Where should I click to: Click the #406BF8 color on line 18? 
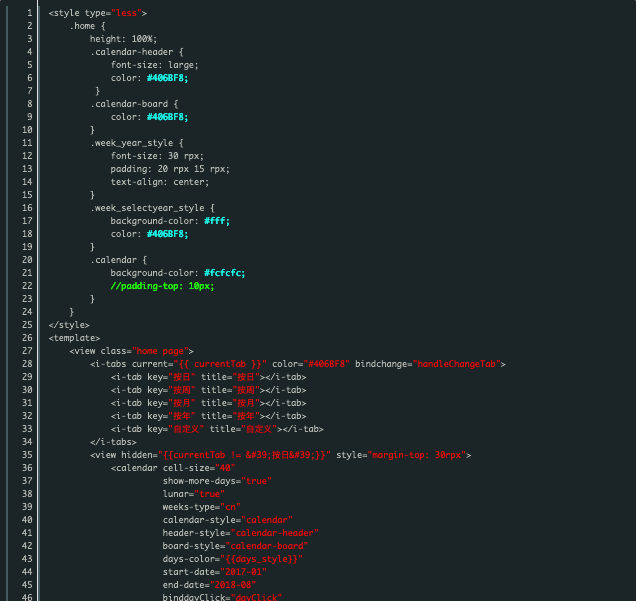(168, 234)
